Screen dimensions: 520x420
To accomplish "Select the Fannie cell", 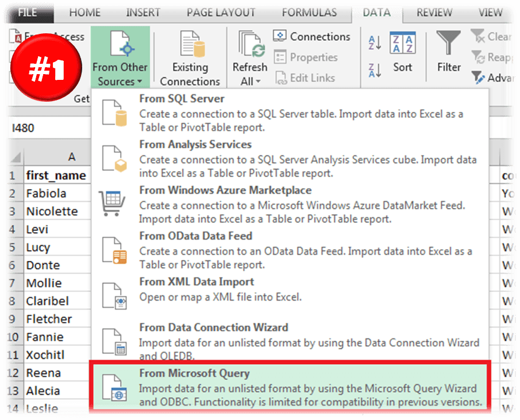I will (57, 337).
